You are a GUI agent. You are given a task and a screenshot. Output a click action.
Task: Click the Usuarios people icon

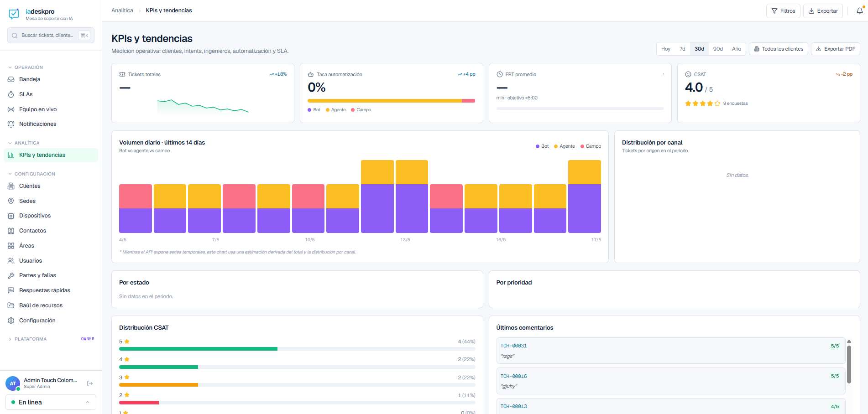[11, 261]
